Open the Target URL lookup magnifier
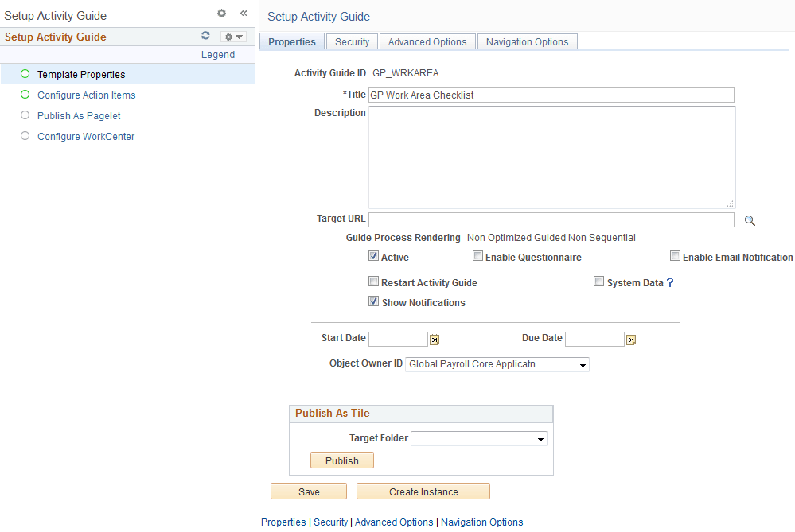This screenshot has width=795, height=532. pyautogui.click(x=749, y=220)
